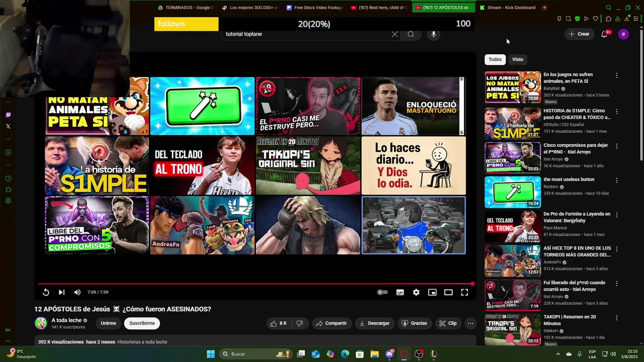Mute the video volume

point(77,292)
